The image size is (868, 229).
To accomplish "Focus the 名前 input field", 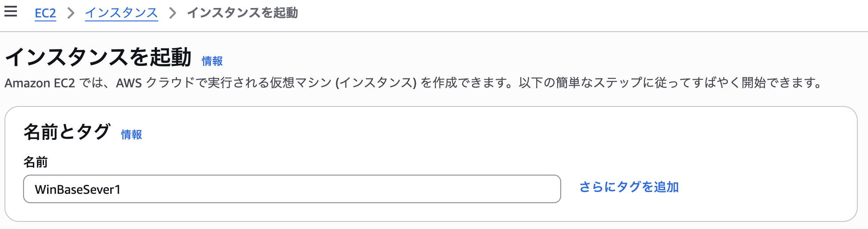I will point(292,189).
